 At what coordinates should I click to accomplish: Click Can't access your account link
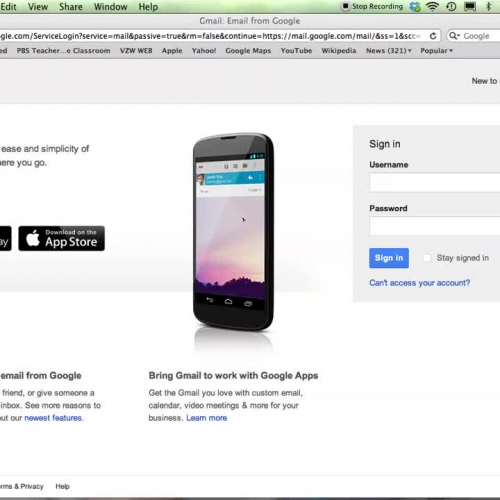click(x=419, y=283)
